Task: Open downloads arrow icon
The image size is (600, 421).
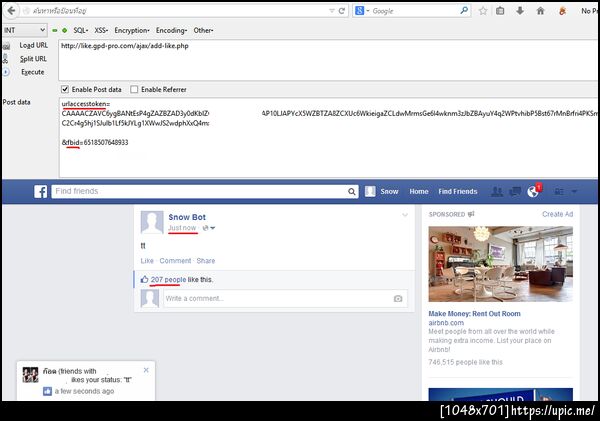Action: tap(520, 11)
